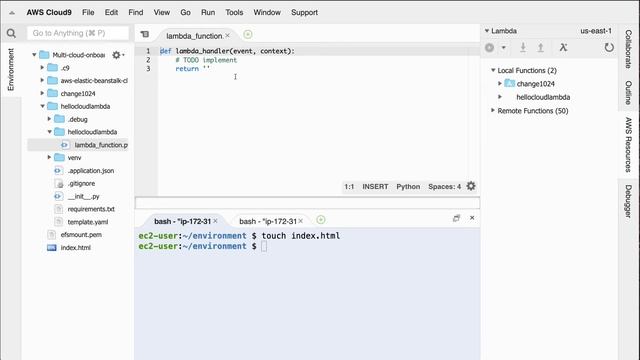The width and height of the screenshot is (640, 360).
Task: Collapse the top hellocloudlambda folder
Action: (42, 106)
